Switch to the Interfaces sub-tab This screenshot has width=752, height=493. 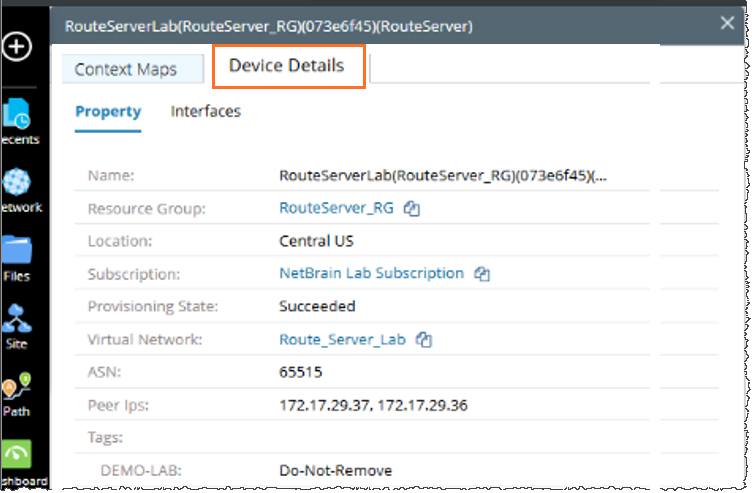(x=206, y=112)
